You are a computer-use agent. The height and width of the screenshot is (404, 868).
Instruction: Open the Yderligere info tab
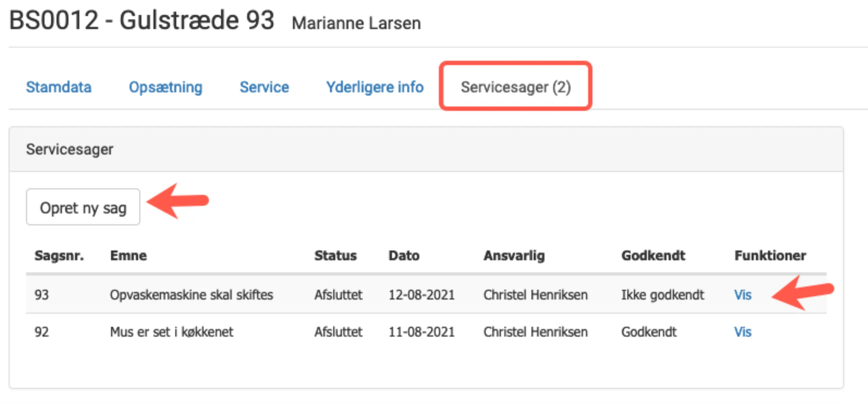click(374, 87)
